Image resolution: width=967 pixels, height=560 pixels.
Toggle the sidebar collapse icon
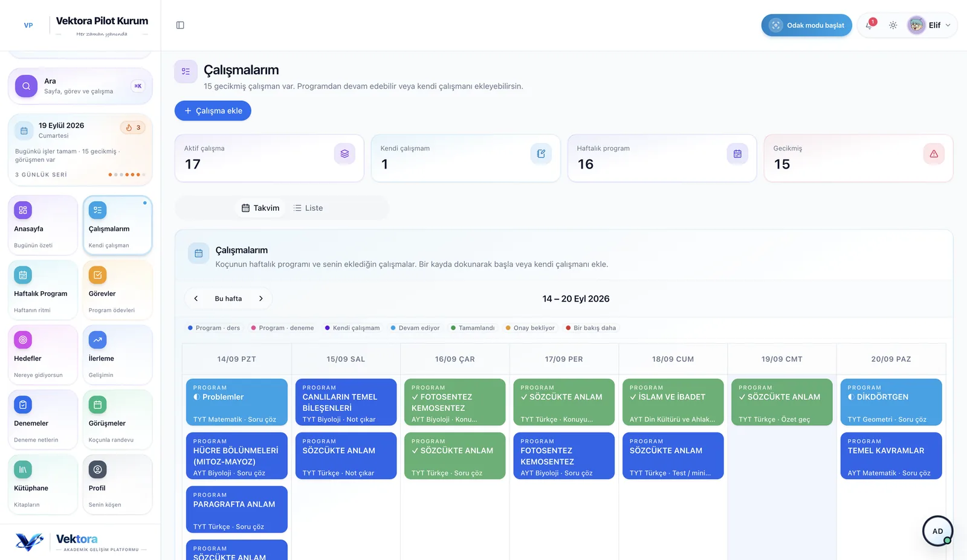tap(180, 25)
